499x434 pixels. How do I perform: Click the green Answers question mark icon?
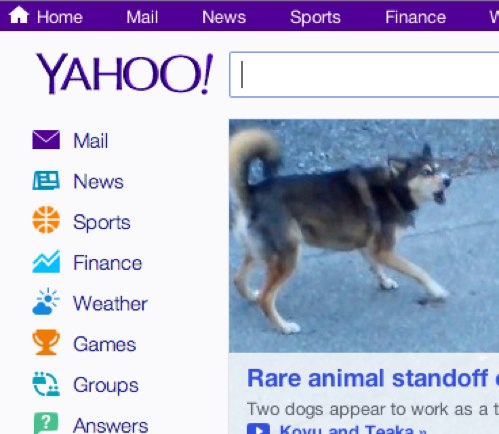pyautogui.click(x=46, y=423)
